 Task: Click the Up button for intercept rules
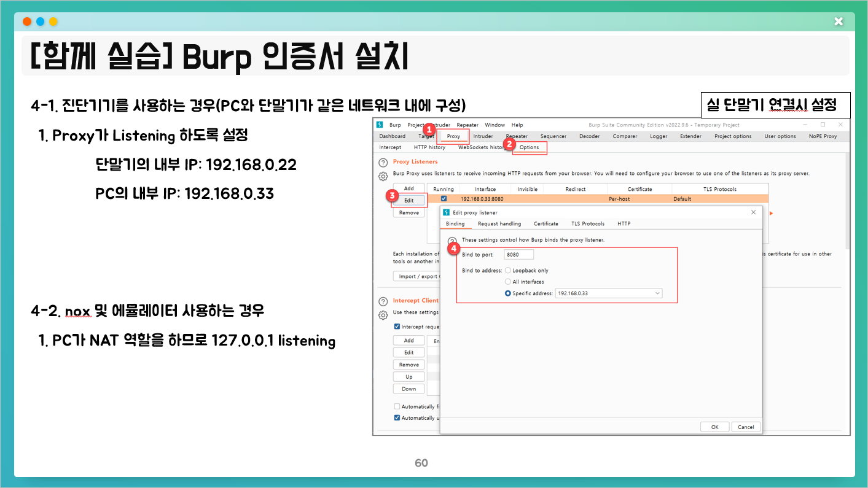(x=409, y=377)
